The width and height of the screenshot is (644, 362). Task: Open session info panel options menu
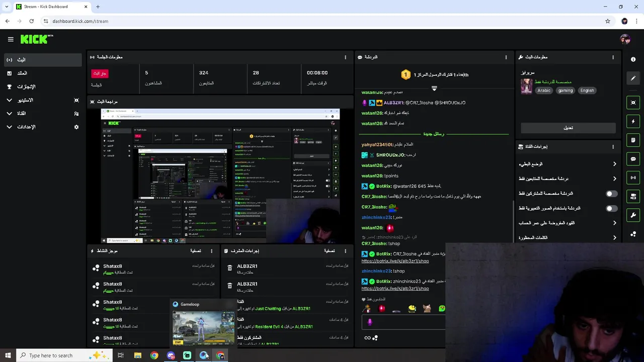pos(345,57)
